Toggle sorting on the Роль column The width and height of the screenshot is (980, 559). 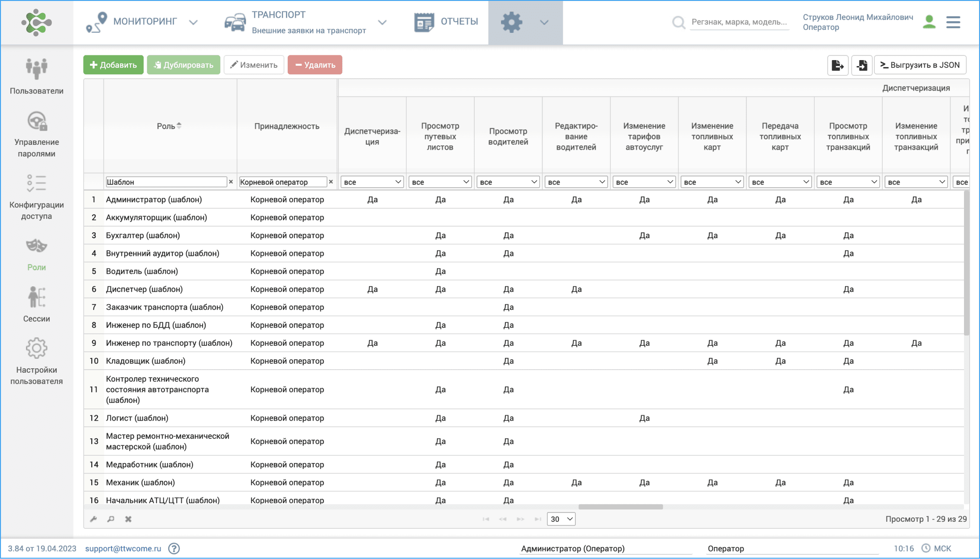(x=169, y=126)
